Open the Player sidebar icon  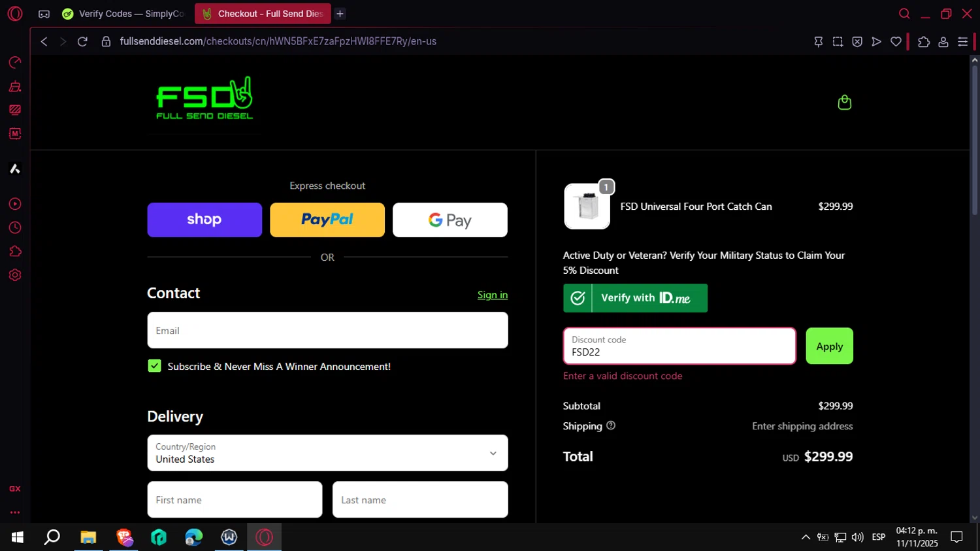click(15, 204)
